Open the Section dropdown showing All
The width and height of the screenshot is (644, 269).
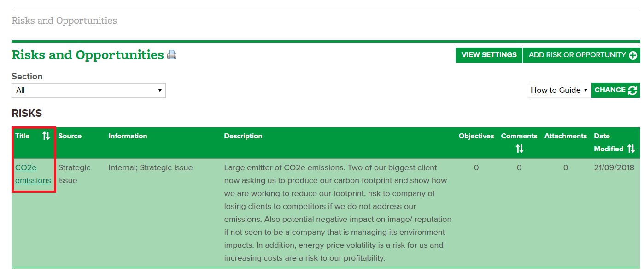(88, 90)
